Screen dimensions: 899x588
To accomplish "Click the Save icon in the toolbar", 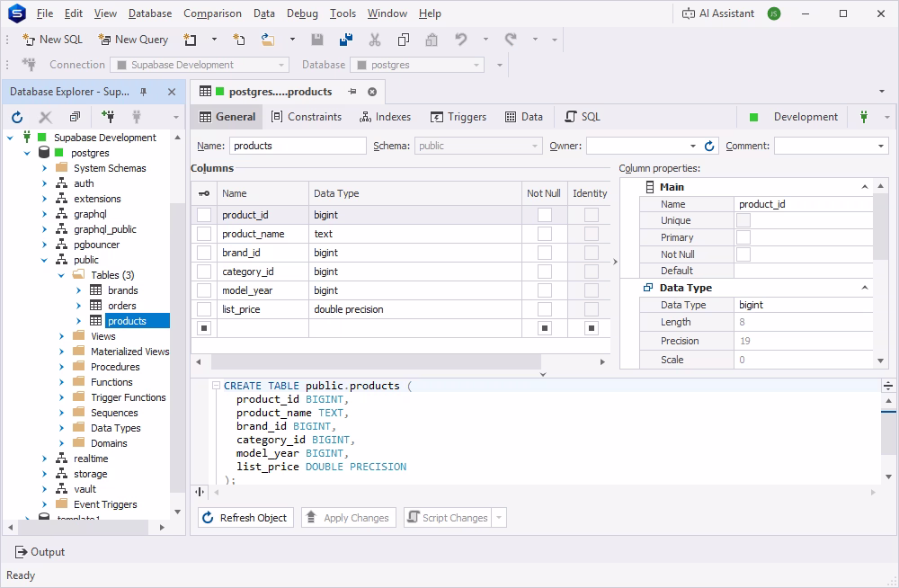I will [x=317, y=40].
